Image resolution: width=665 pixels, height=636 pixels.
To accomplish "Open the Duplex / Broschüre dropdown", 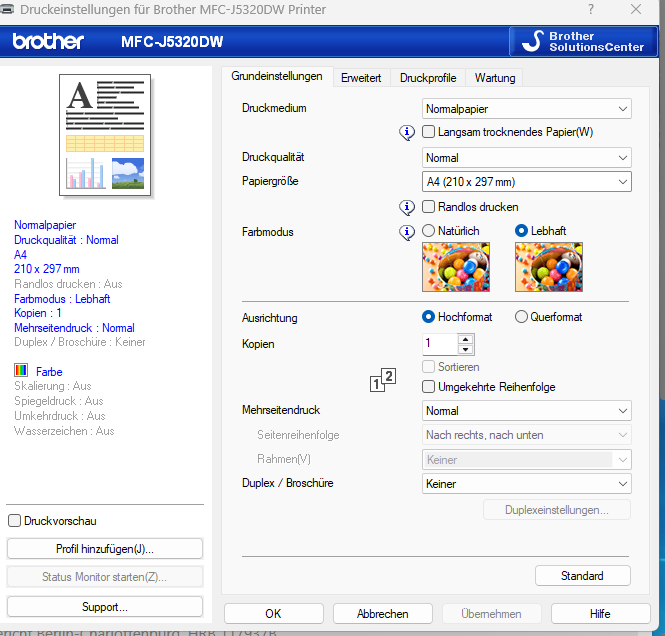I will coord(527,484).
